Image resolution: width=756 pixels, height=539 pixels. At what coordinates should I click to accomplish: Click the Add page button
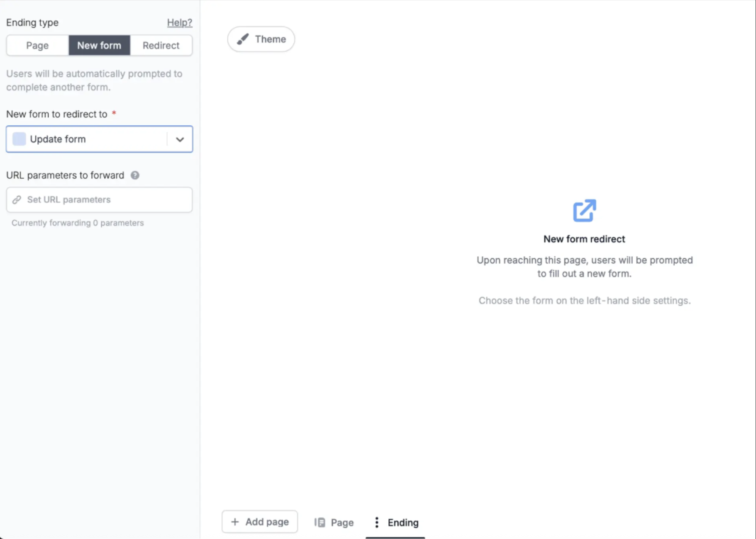pos(259,521)
